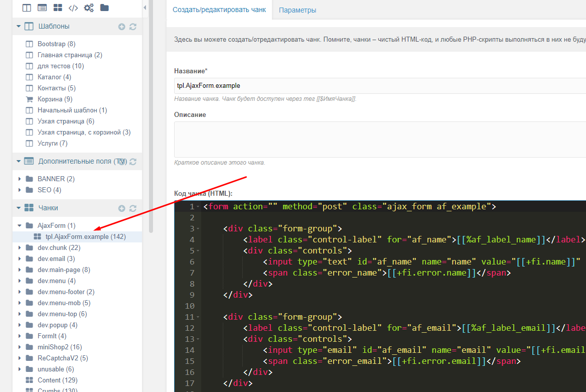The image size is (586, 392).
Task: Refresh the Дополнительные поля section
Action: point(132,162)
